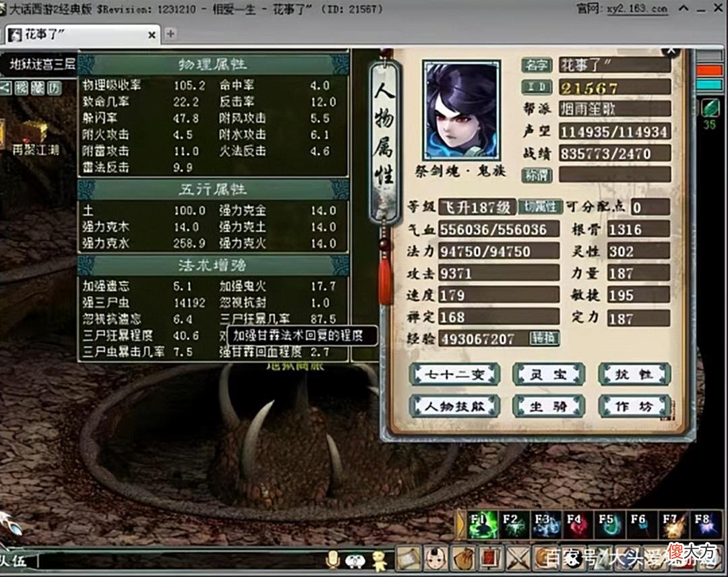Activate the F6 skill shortcut slot

coord(642,525)
